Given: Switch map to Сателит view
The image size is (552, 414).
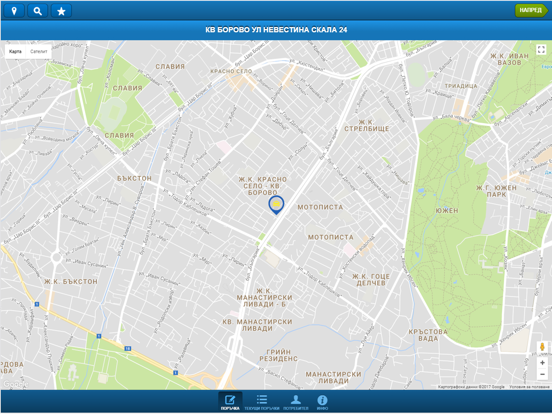Looking at the screenshot, I should pos(39,51).
